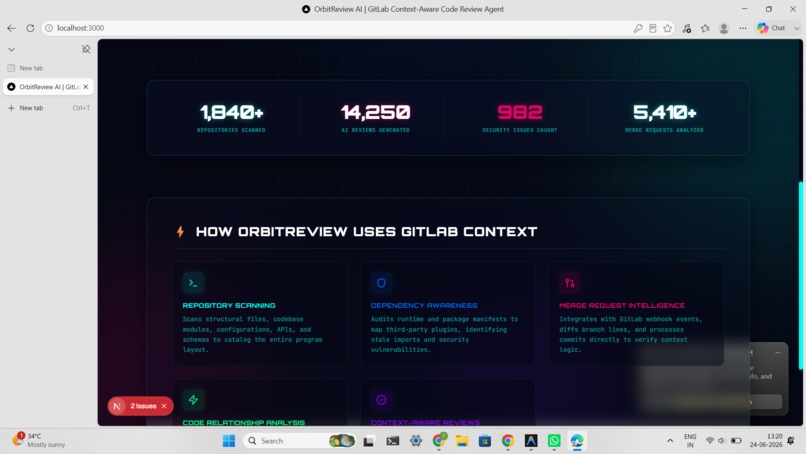Close the OrbitReview AI tab
This screenshot has height=454, width=806.
point(86,87)
